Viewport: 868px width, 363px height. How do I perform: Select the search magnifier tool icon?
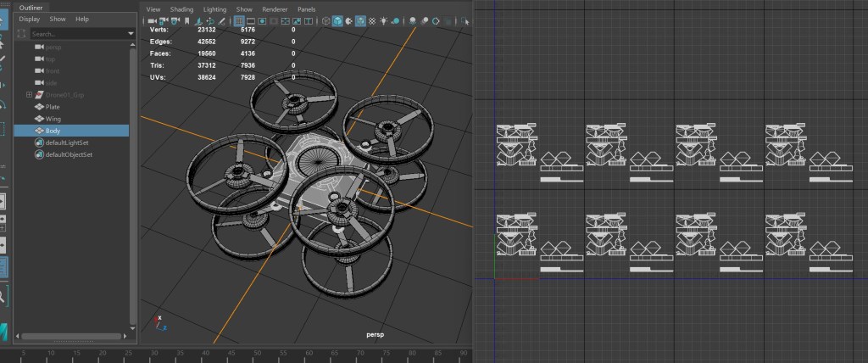tap(3, 297)
